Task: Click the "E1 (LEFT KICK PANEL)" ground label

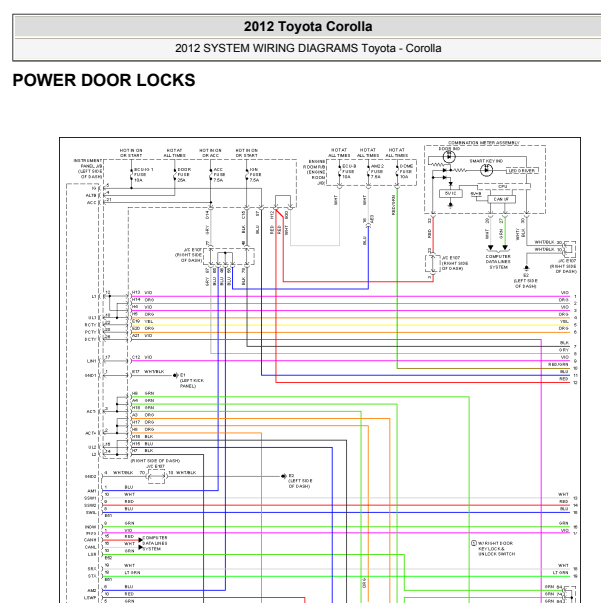Action: click(191, 380)
